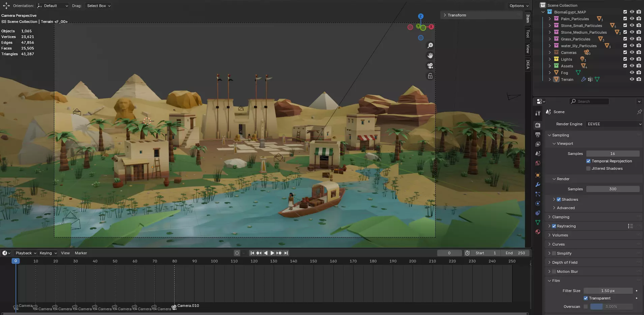Open the Drag Select Box dropdown
644x315 pixels.
coord(98,6)
